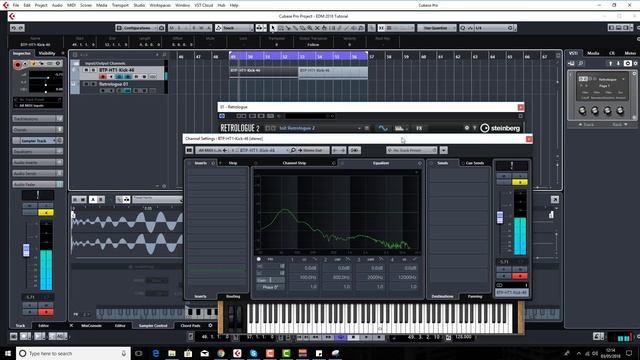Expand the Audio Inserts inspector section
This screenshot has height=360, width=640.
[37, 162]
